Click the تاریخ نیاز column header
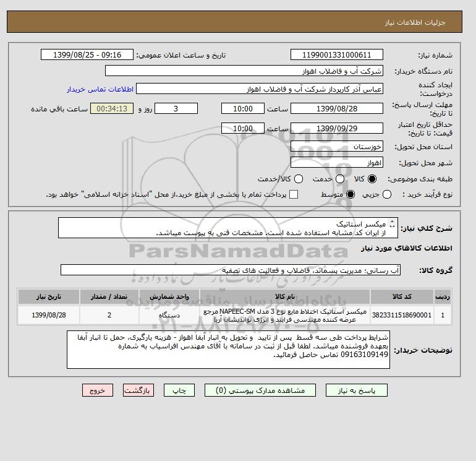The height and width of the screenshot is (461, 476). pyautogui.click(x=49, y=296)
